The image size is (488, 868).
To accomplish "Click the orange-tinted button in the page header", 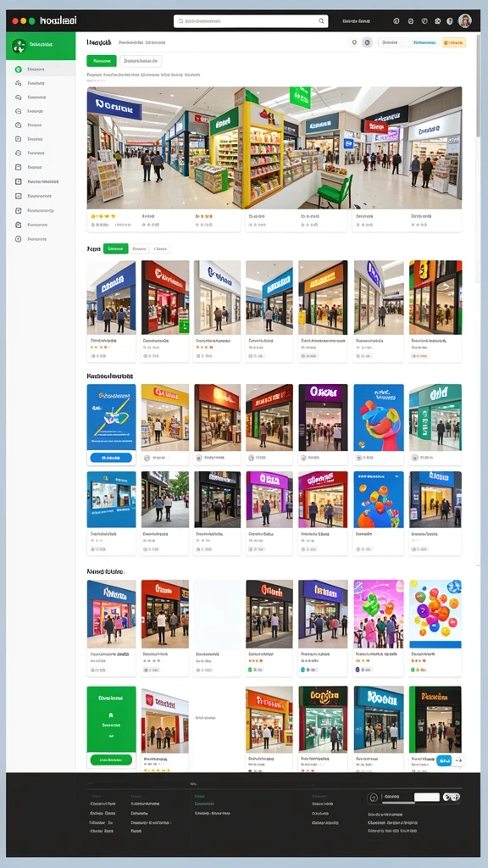I will click(x=454, y=42).
